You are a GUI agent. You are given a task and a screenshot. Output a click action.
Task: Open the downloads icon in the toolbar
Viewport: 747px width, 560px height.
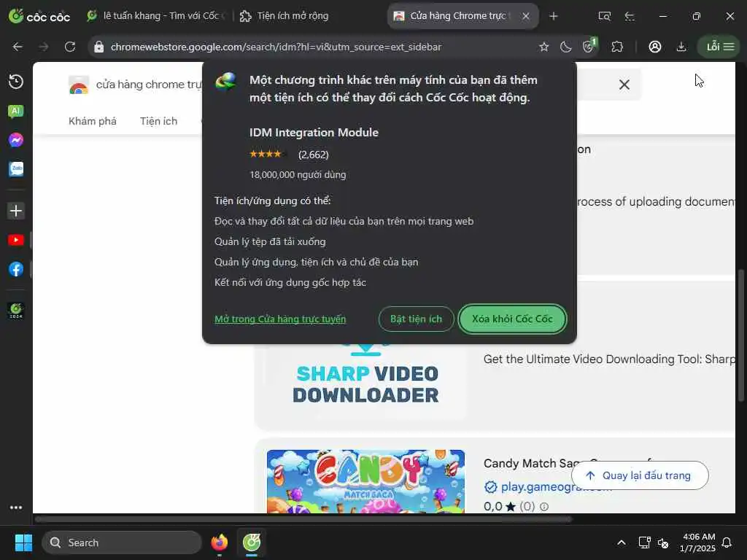click(681, 47)
